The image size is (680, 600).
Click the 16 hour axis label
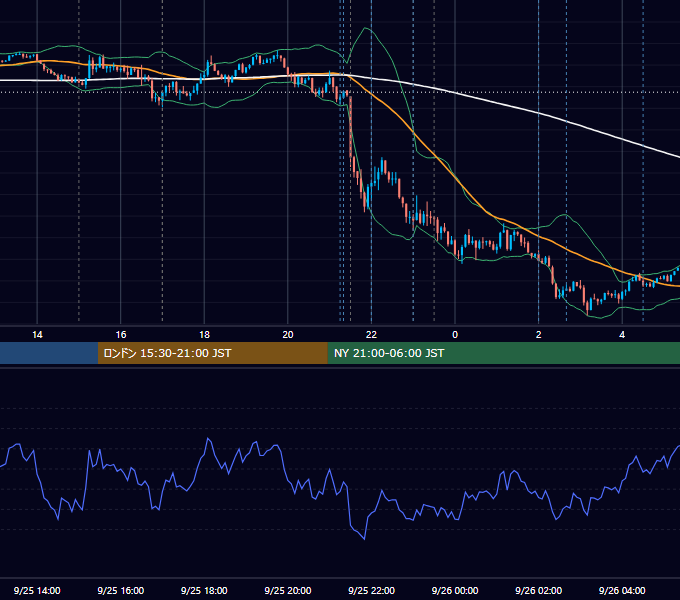coord(121,335)
